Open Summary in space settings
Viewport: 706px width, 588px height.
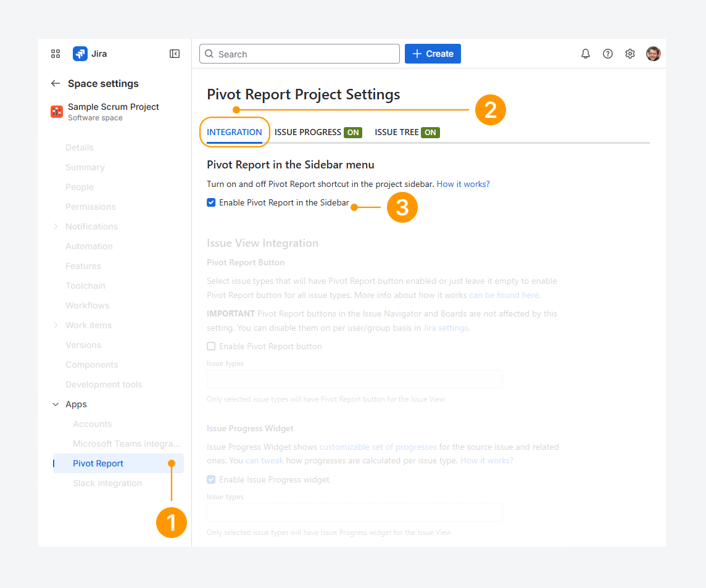[85, 167]
